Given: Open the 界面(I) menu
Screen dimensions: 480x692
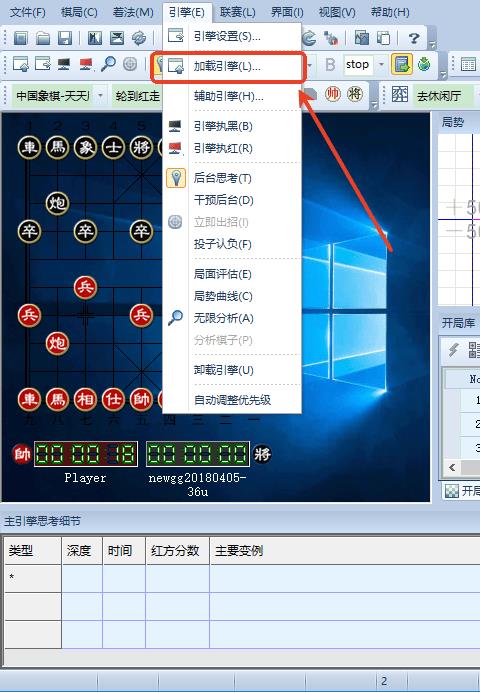Looking at the screenshot, I should 287,12.
